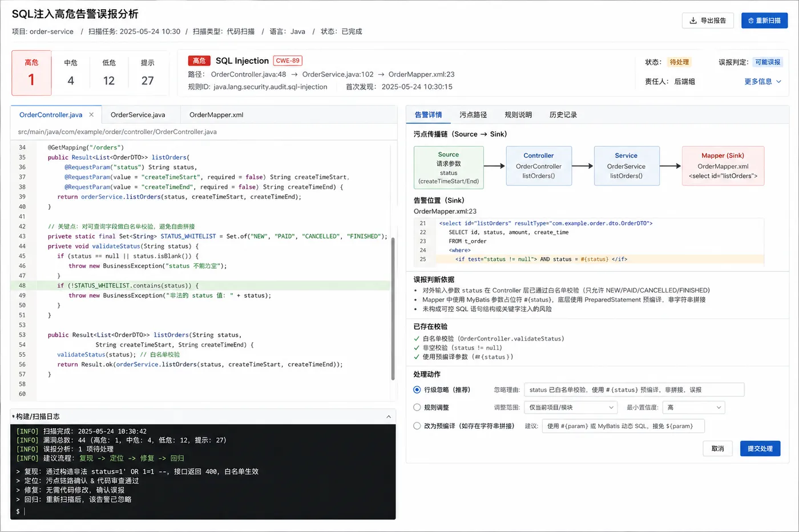Click the 待处理 status tag
Screen dimensions: 799x532
(x=679, y=62)
